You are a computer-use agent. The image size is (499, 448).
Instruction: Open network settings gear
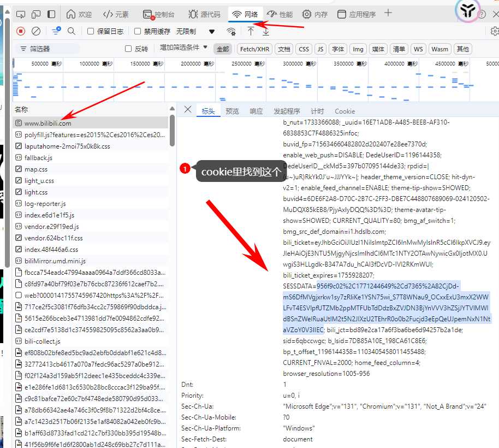[x=495, y=31]
